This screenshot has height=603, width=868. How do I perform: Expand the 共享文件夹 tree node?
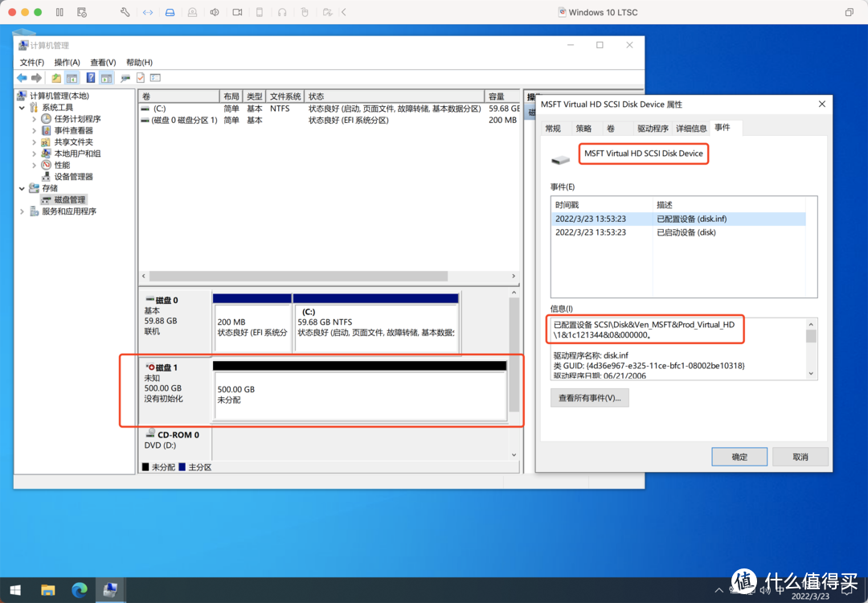pyautogui.click(x=34, y=142)
